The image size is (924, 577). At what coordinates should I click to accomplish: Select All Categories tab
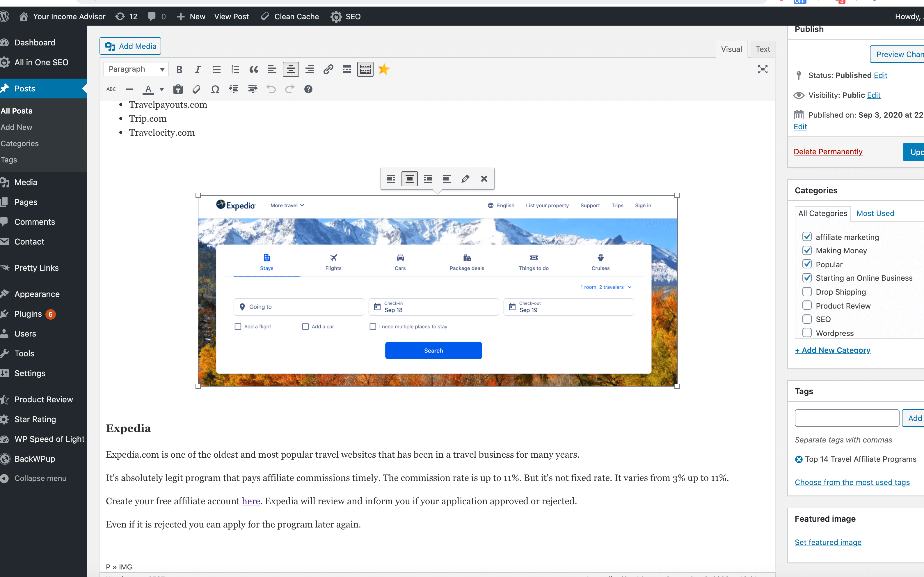pos(822,213)
